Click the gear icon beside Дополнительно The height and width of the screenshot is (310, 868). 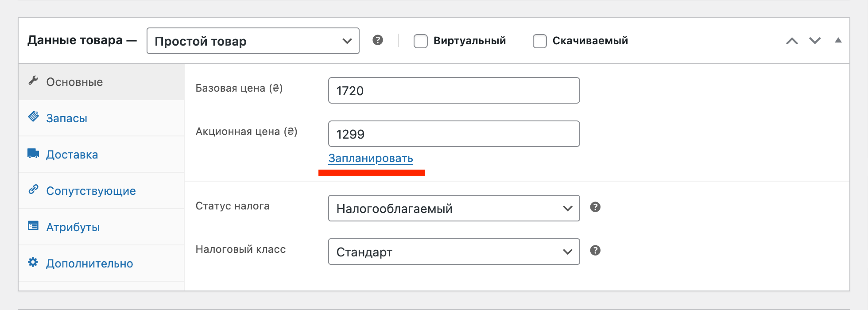[33, 262]
